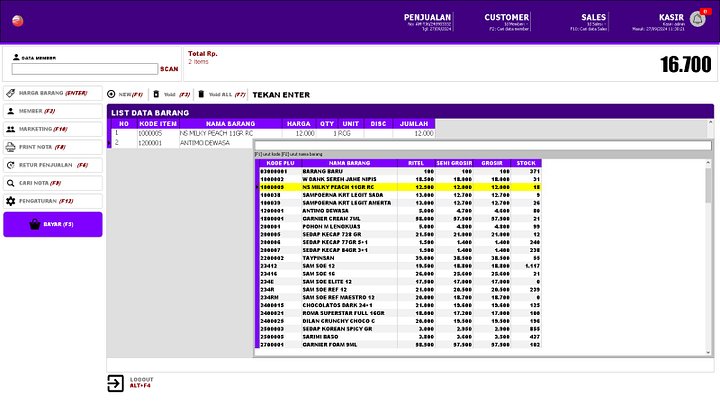This screenshot has height=405, width=720.
Task: Click the SCAN button
Action: point(169,69)
